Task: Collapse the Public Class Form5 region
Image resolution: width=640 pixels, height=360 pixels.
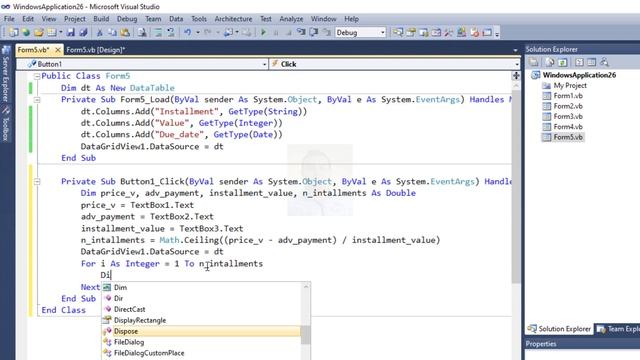Action: (37, 76)
